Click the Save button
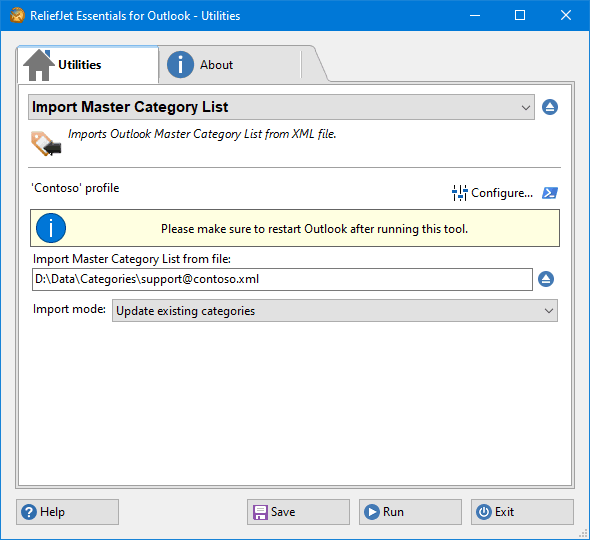The width and height of the screenshot is (590, 540). (298, 512)
